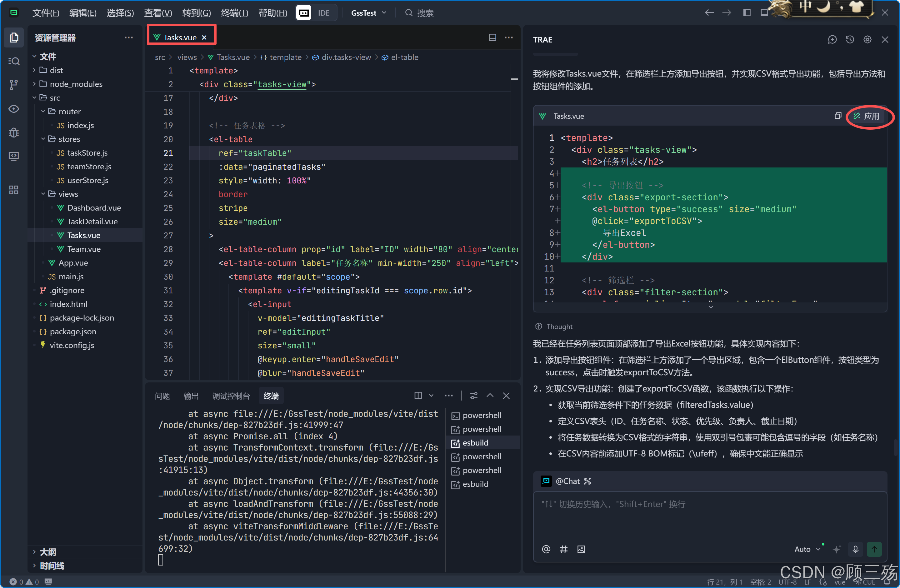Select the esbuild terminal in terminal list
The height and width of the screenshot is (588, 900).
coord(475,443)
